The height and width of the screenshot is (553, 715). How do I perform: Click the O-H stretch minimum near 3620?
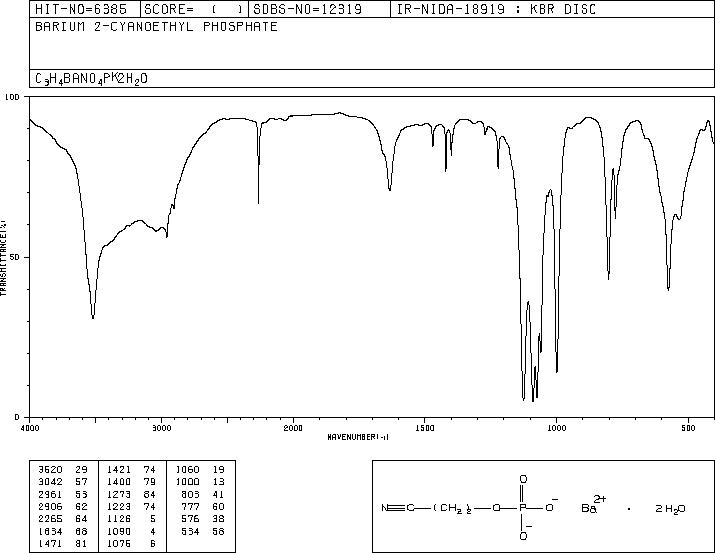point(93,316)
